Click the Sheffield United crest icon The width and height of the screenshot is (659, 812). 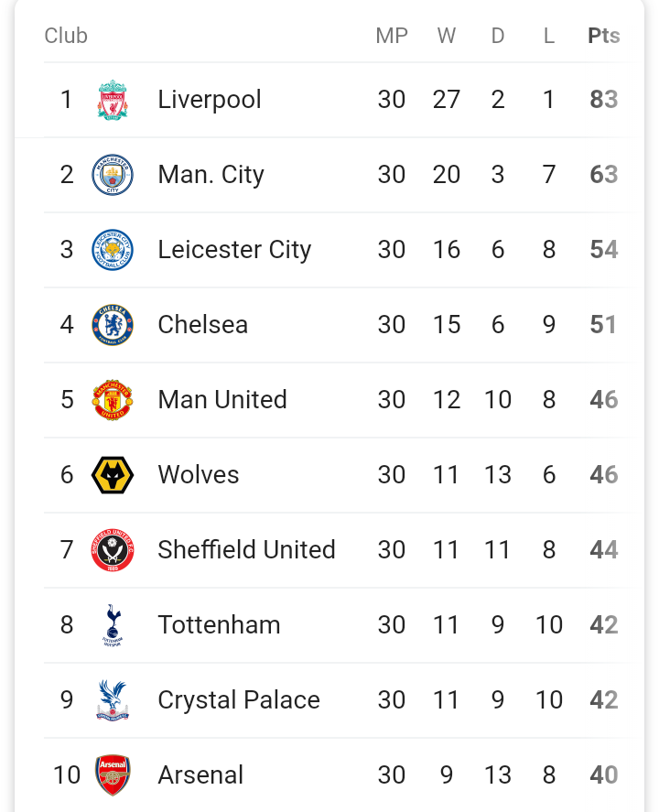point(113,550)
